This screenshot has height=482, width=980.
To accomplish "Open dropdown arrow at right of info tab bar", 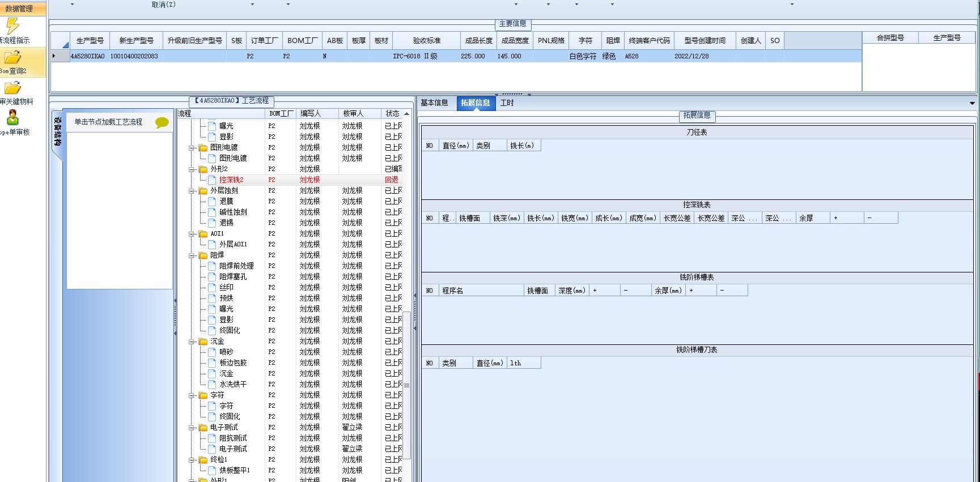I will pyautogui.click(x=972, y=103).
